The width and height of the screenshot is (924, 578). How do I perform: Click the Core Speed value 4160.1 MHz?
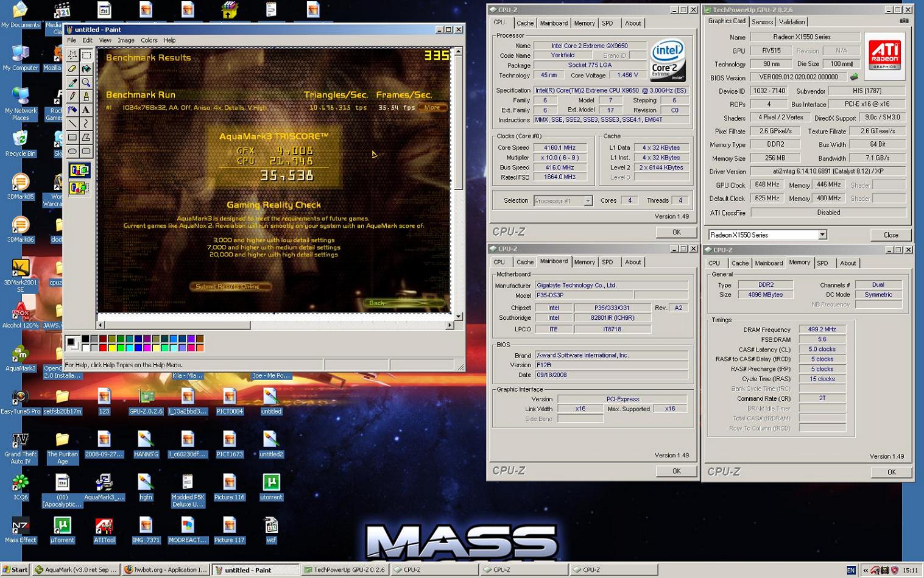[x=560, y=148]
